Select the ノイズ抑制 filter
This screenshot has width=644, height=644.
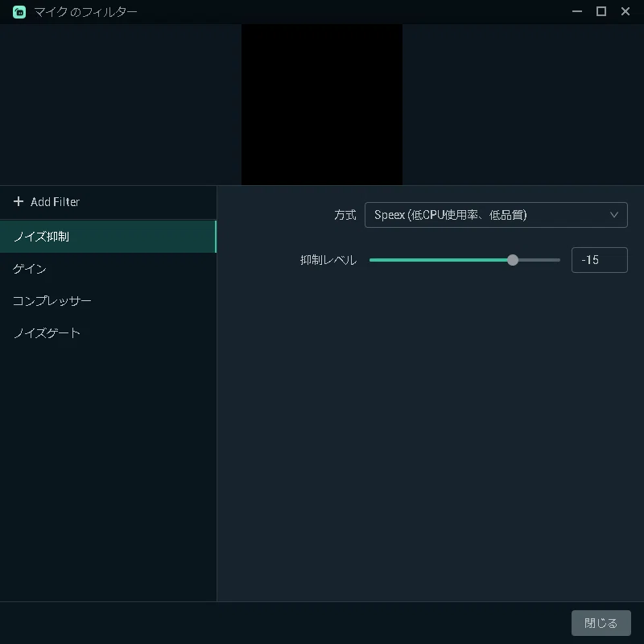108,237
